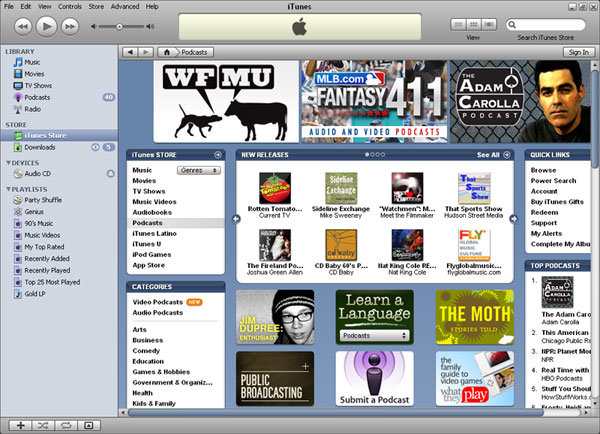The width and height of the screenshot is (600, 434).
Task: Show next New Releases page
Action: click(514, 219)
